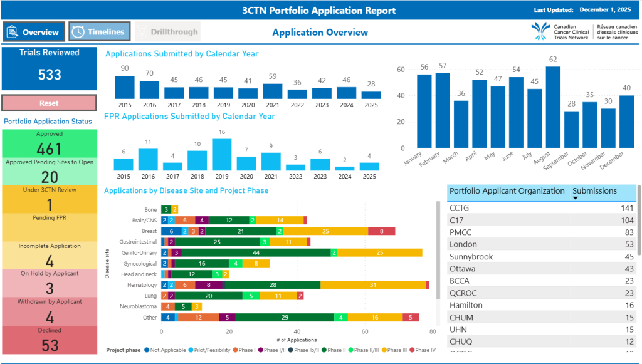This screenshot has width=642, height=364.
Task: Sort by Portfolio Applicant Organization header
Action: 507,191
